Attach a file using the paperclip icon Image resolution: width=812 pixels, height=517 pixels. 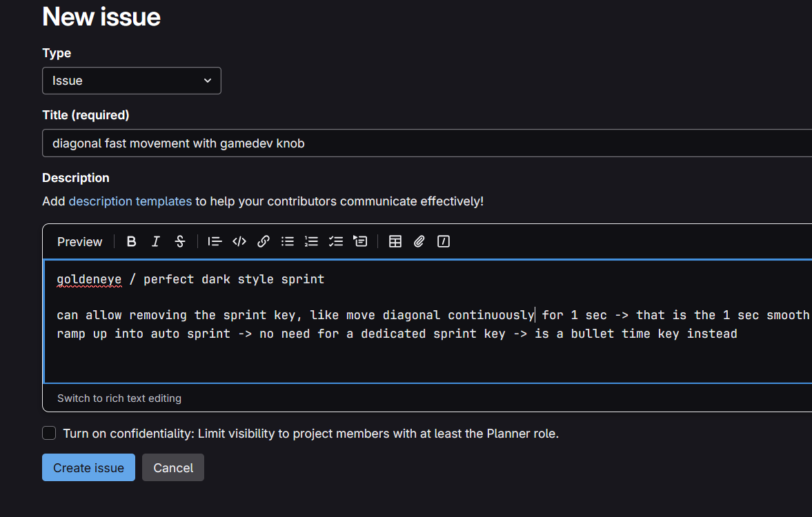419,241
